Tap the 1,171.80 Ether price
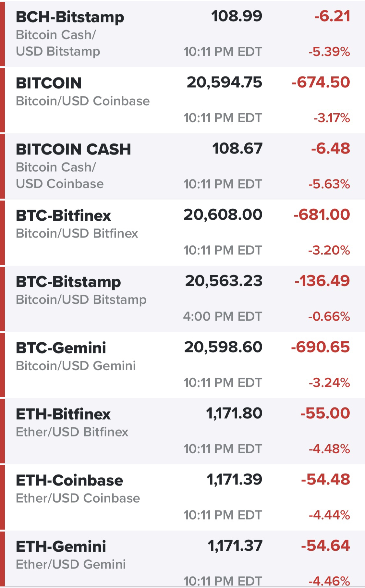The height and width of the screenshot is (588, 365). 234,413
